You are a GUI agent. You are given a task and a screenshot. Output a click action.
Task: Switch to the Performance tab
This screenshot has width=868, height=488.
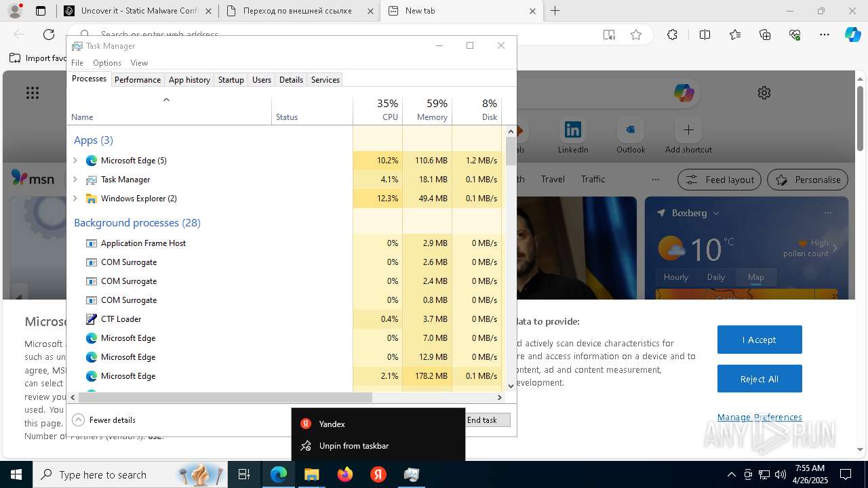(138, 79)
